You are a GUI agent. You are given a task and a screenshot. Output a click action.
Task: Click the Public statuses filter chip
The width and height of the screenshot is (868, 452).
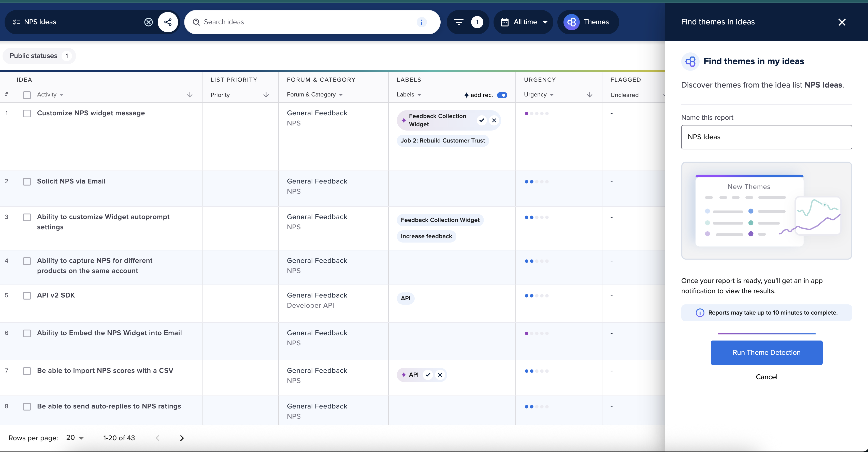[x=39, y=56]
